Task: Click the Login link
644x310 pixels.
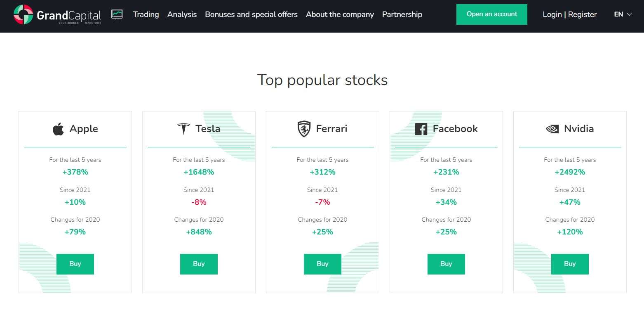Action: click(x=552, y=14)
